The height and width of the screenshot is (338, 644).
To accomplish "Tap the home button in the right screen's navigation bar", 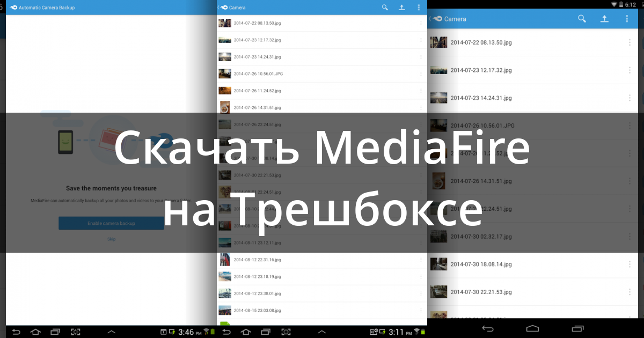I will pyautogui.click(x=532, y=328).
